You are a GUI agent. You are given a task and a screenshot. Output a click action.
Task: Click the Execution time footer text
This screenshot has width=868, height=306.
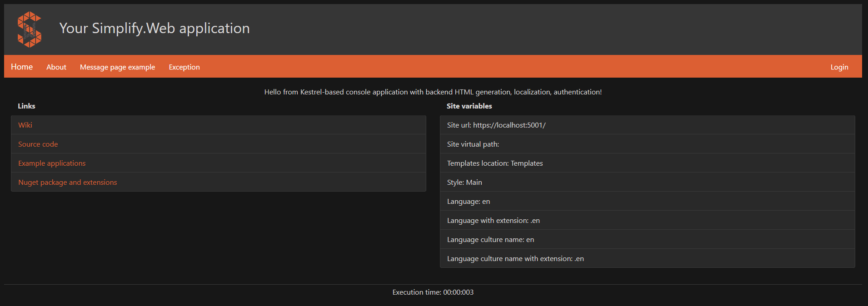coord(433,292)
